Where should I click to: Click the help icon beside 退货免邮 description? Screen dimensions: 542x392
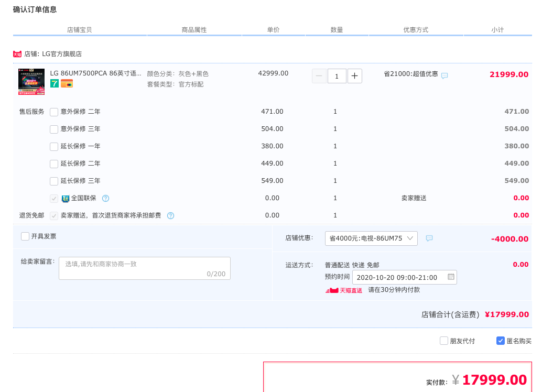click(x=171, y=216)
